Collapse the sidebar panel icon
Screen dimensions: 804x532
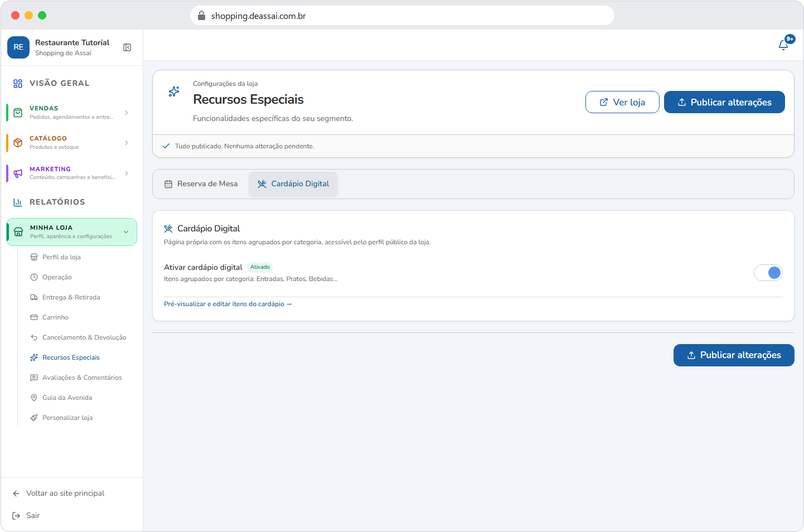(127, 47)
